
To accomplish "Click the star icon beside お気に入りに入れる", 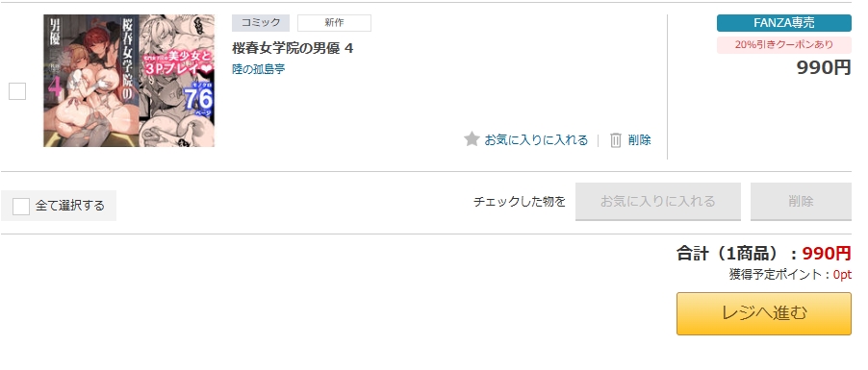I will (472, 139).
